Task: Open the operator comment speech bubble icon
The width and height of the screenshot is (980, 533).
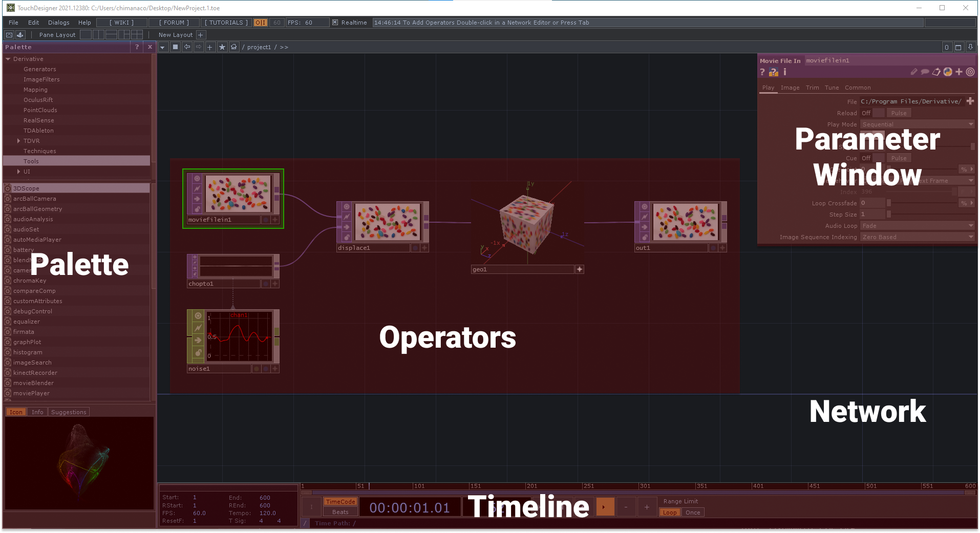Action: pyautogui.click(x=925, y=72)
